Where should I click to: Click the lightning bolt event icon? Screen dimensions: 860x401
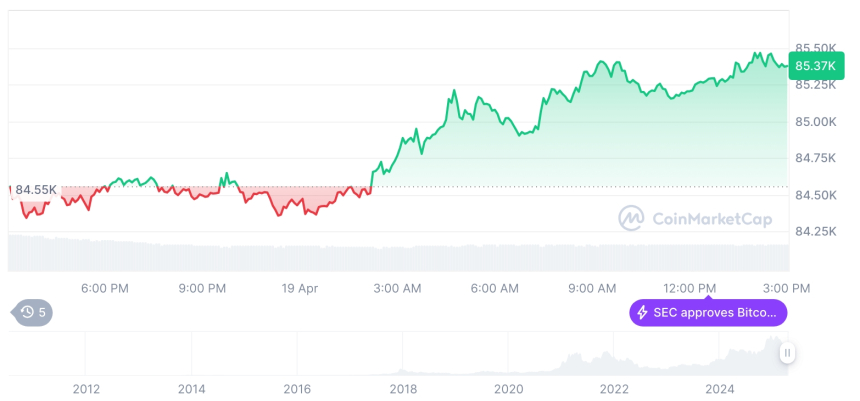coord(641,313)
